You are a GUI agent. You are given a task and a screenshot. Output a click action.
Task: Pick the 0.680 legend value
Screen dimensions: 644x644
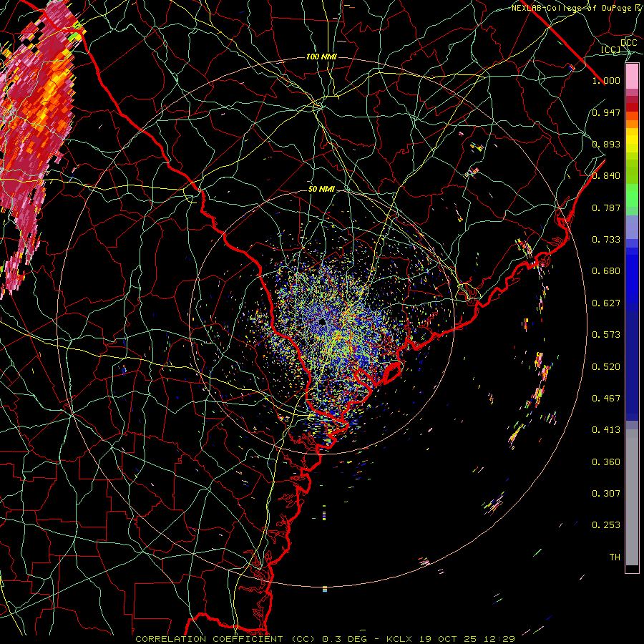606,271
